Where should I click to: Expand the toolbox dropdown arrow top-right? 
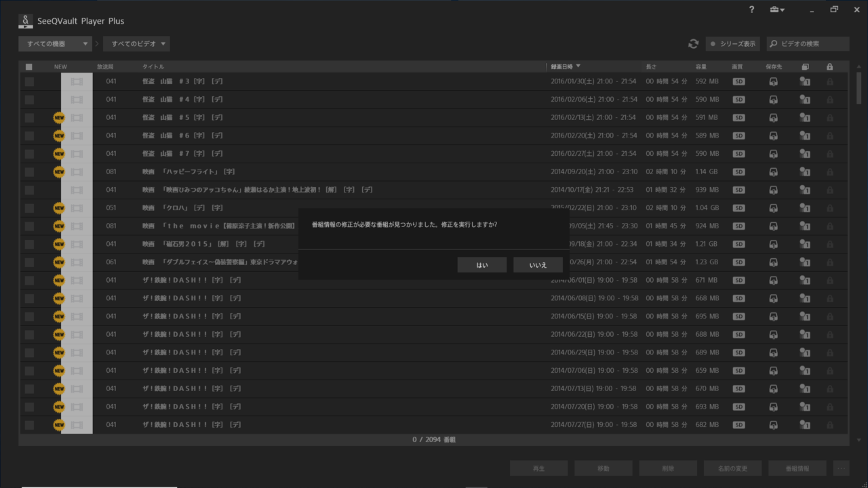click(x=782, y=9)
